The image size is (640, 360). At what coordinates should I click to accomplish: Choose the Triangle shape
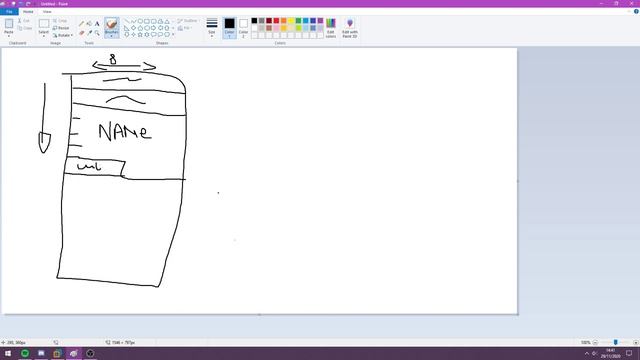tap(167, 21)
